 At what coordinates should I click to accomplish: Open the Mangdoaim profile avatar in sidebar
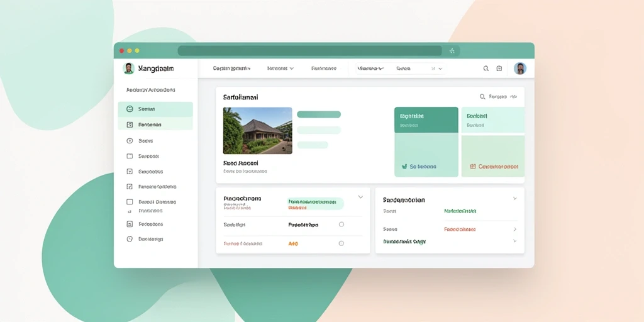(x=128, y=68)
